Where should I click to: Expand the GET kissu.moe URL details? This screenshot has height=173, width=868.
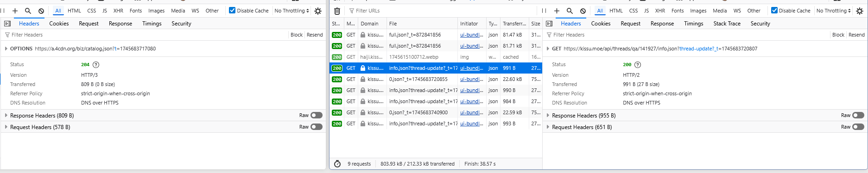coord(548,49)
